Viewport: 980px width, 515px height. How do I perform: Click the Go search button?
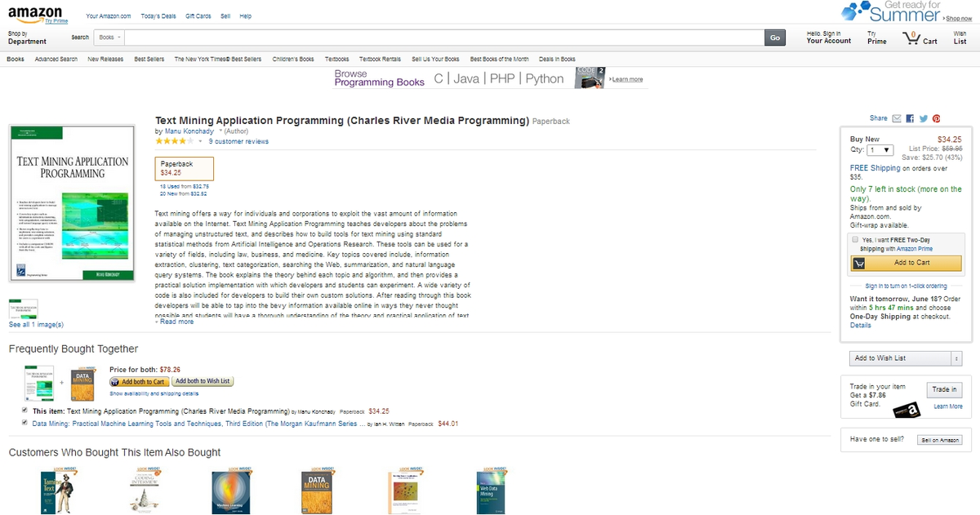click(775, 38)
